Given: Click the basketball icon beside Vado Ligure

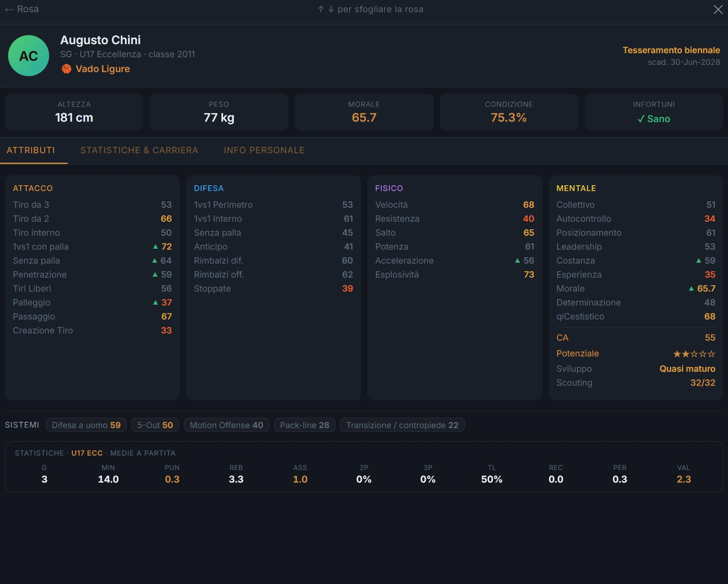Looking at the screenshot, I should 67,69.
